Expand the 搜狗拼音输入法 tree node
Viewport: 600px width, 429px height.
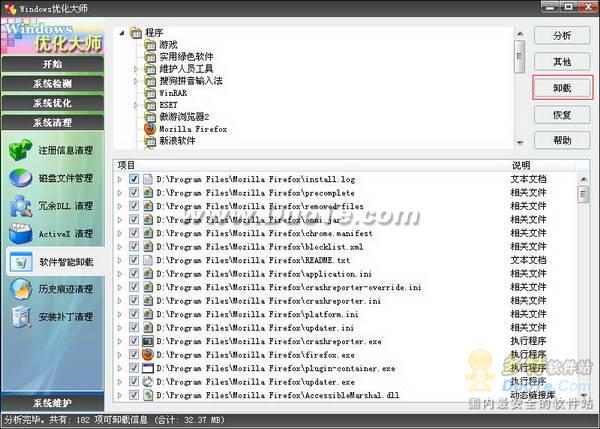[x=136, y=81]
